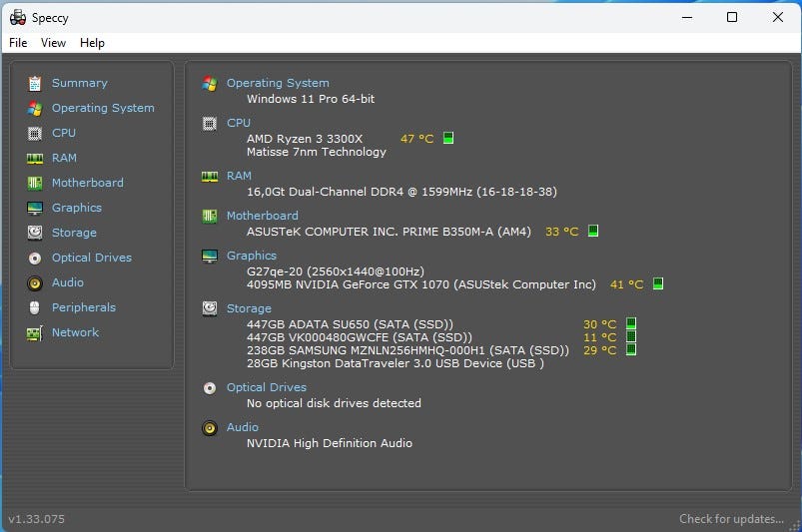The image size is (802, 532).
Task: Maximize the Speccy window
Action: [732, 17]
